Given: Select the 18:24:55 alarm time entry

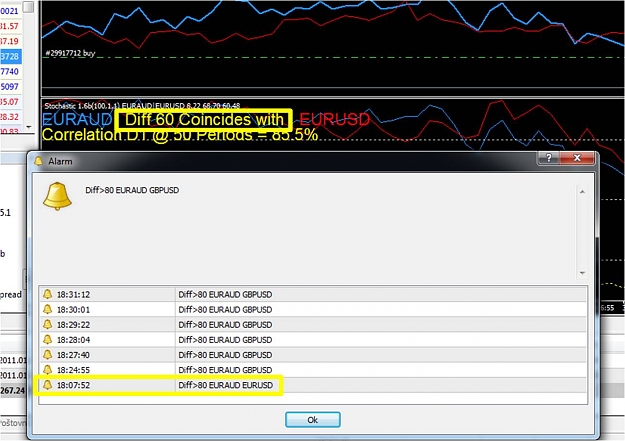Looking at the screenshot, I should (x=73, y=370).
